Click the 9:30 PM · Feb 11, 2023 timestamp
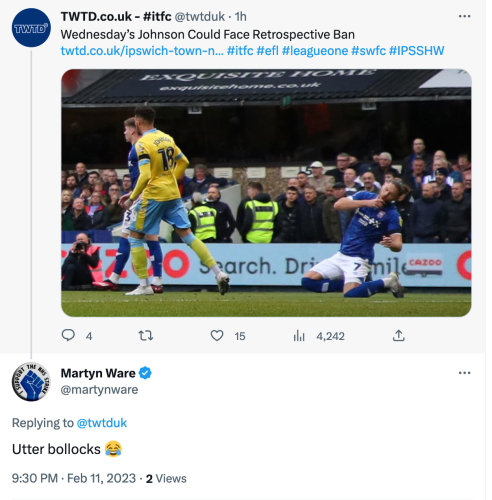 pyautogui.click(x=74, y=478)
